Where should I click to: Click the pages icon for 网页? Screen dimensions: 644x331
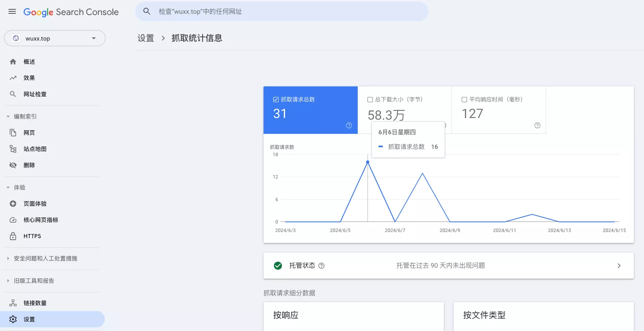(x=13, y=133)
